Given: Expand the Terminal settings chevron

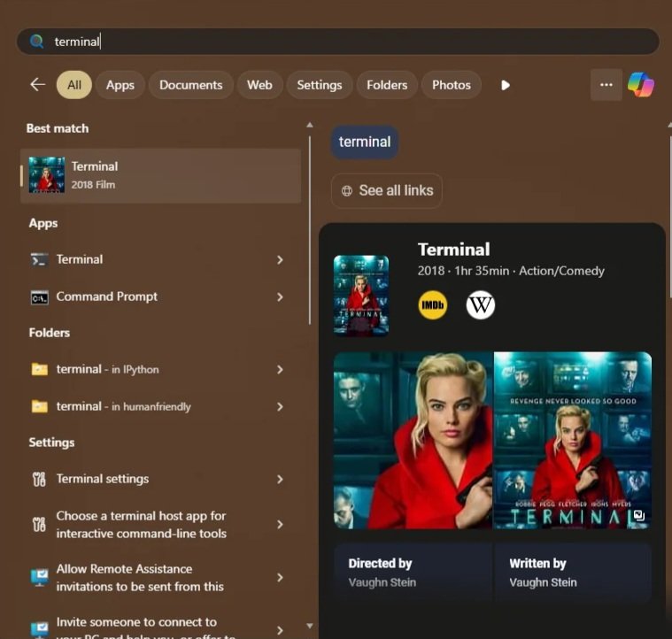Looking at the screenshot, I should click(x=280, y=479).
